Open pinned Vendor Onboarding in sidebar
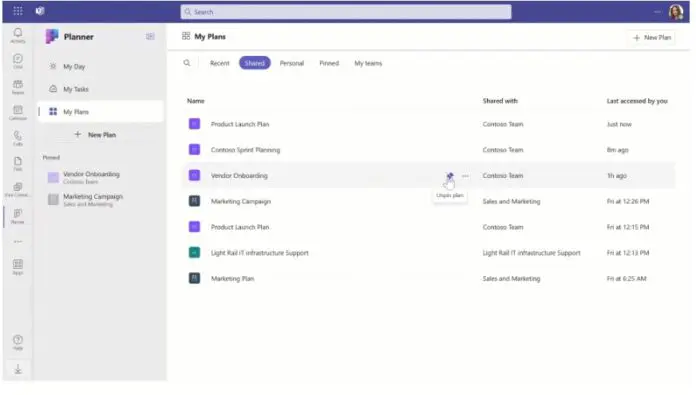Viewport: 696px width, 395px height. coord(101,177)
